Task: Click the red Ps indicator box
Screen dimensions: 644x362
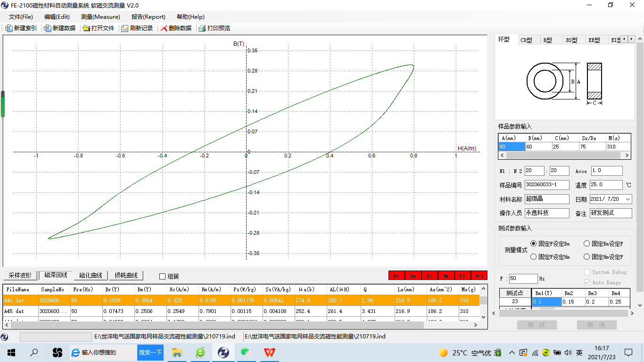Action: click(462, 275)
